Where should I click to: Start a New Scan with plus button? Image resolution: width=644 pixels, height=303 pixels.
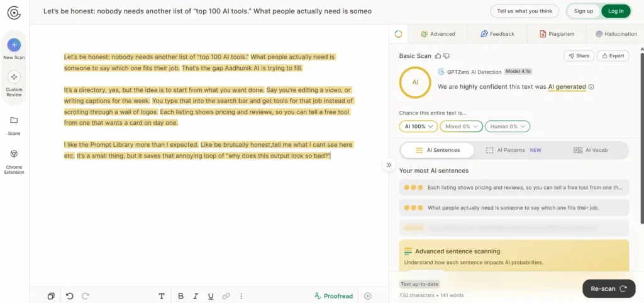(x=14, y=45)
